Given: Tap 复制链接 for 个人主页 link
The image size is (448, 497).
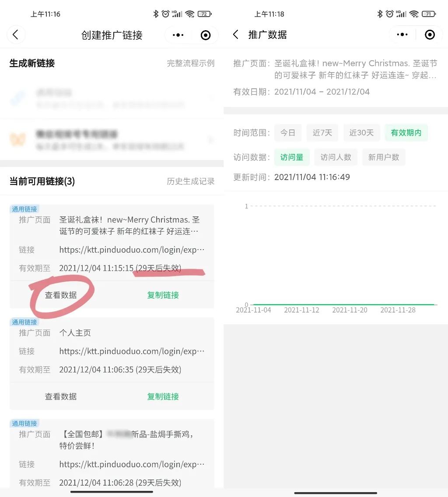Looking at the screenshot, I should coord(163,396).
